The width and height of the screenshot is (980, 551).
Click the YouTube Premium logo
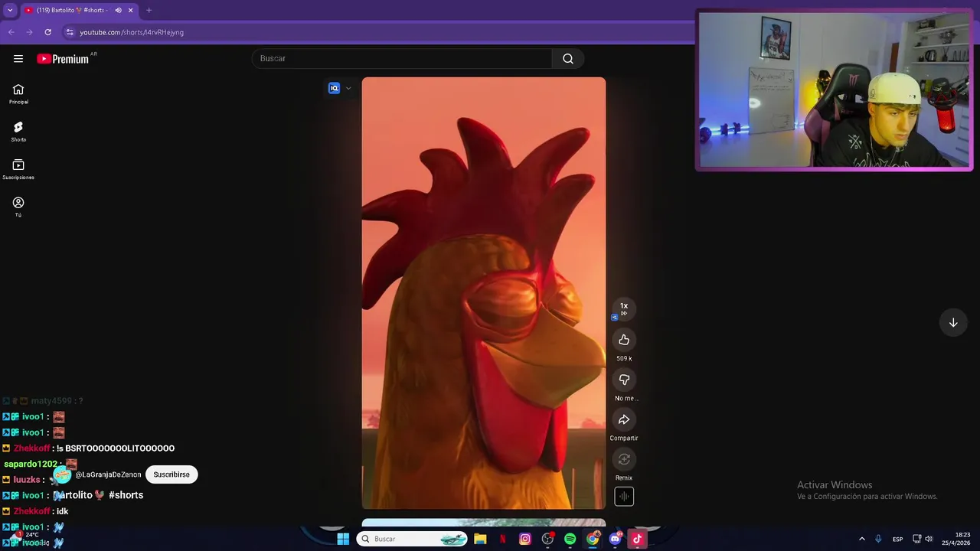click(x=63, y=59)
